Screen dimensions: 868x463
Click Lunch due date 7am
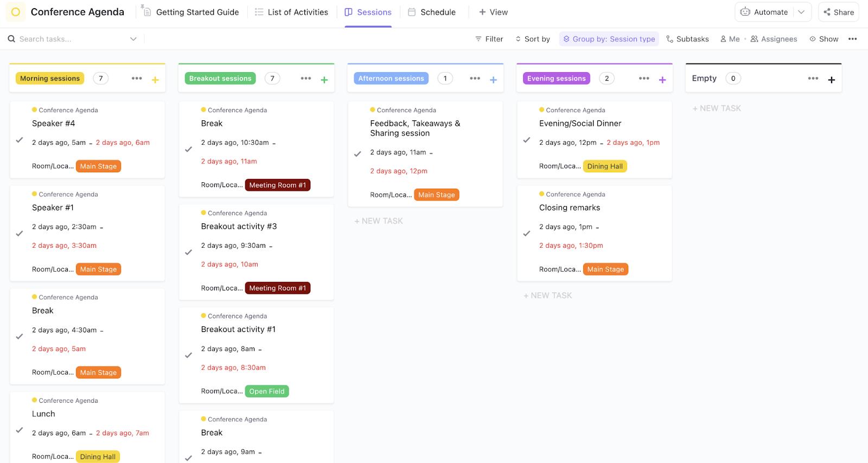[123, 433]
